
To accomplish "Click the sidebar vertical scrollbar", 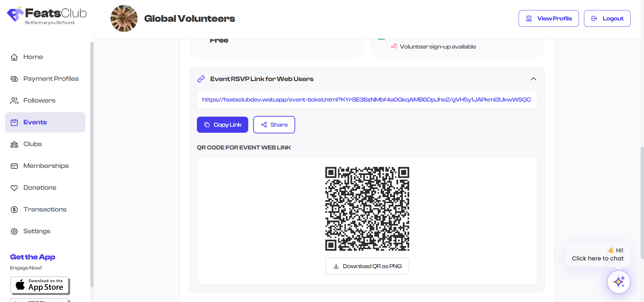I will (x=92, y=164).
